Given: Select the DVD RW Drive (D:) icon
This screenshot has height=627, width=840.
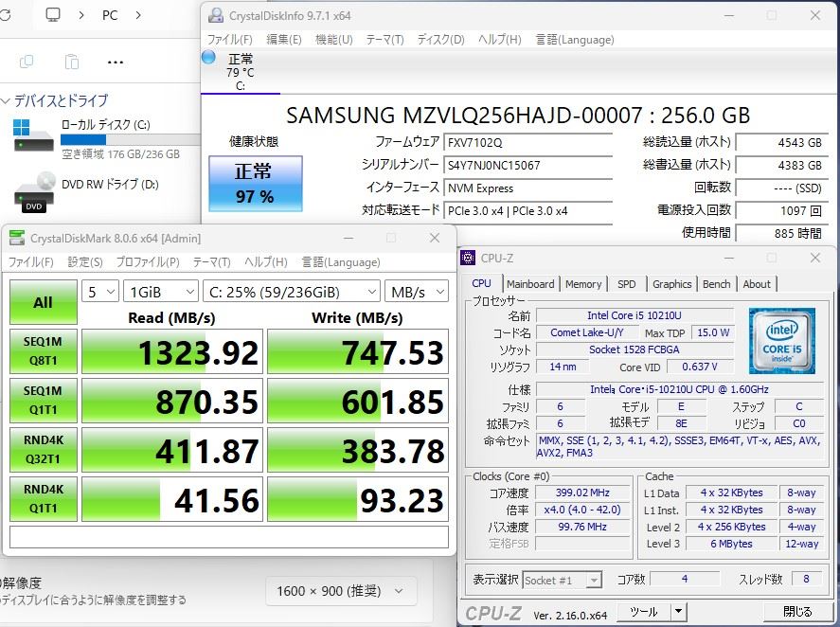Looking at the screenshot, I should [x=34, y=192].
